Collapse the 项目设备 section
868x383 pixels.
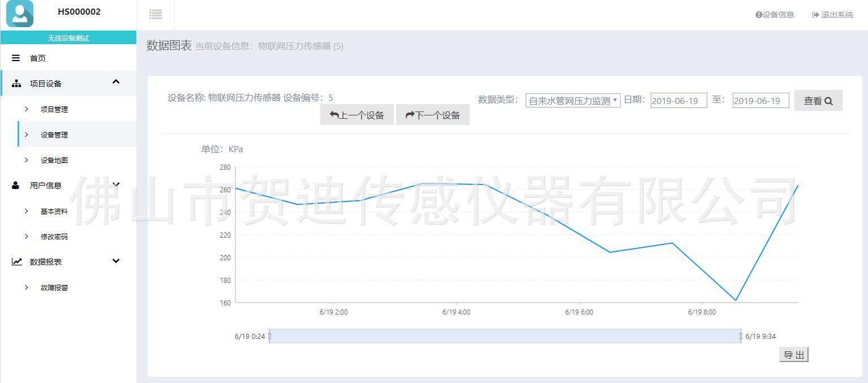pos(115,81)
